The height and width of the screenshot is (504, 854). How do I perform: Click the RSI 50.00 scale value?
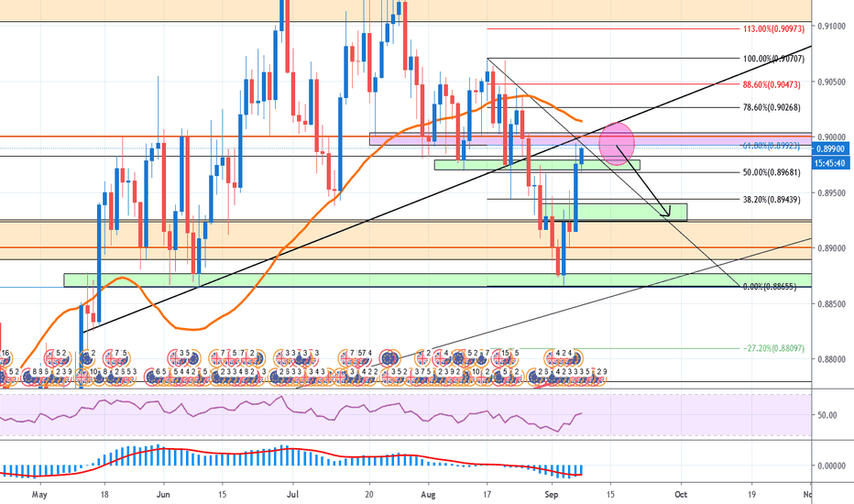coord(827,414)
